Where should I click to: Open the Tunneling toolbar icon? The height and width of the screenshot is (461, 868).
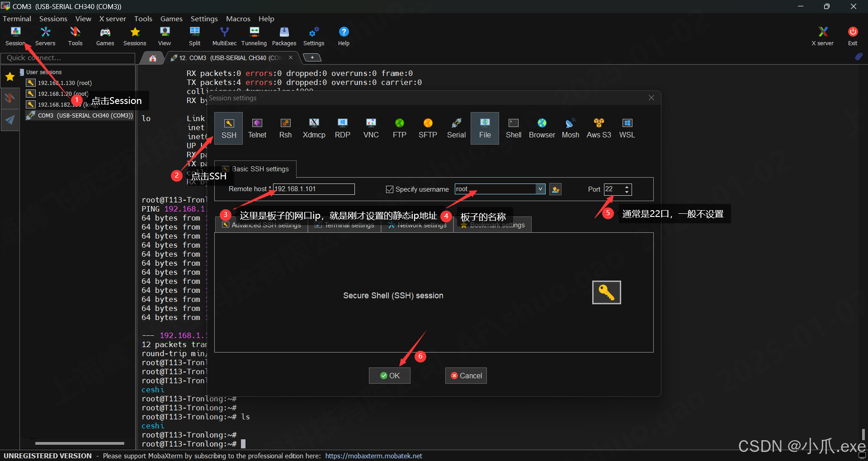pyautogui.click(x=254, y=36)
